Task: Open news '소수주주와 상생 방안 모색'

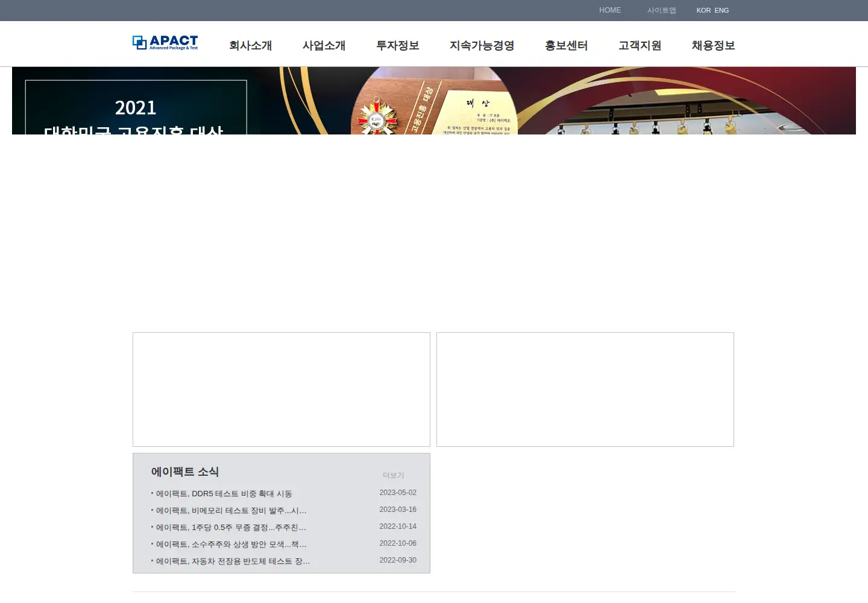Action: [x=231, y=545]
